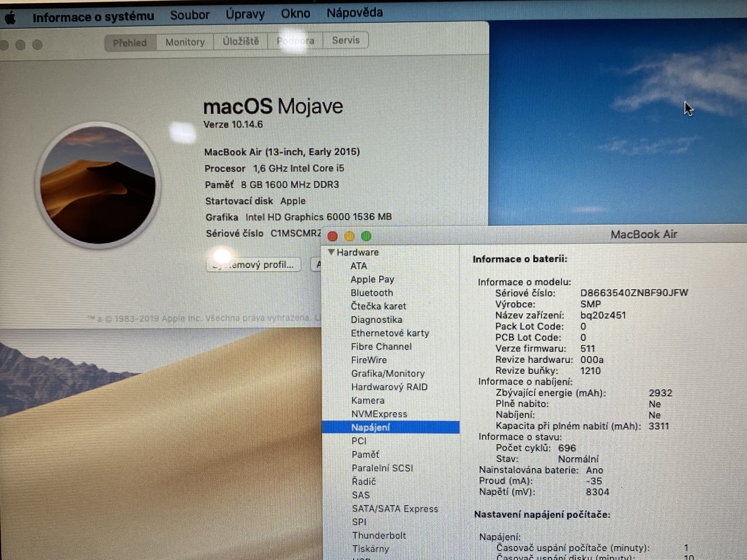Select the Přehled tab
This screenshot has width=747, height=560.
point(130,43)
